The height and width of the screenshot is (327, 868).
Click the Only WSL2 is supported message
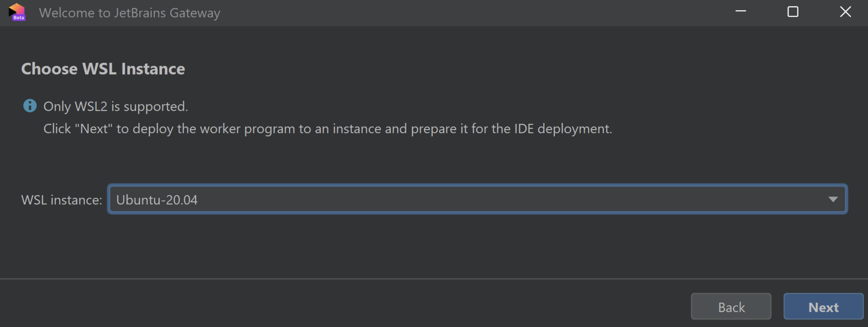point(116,106)
